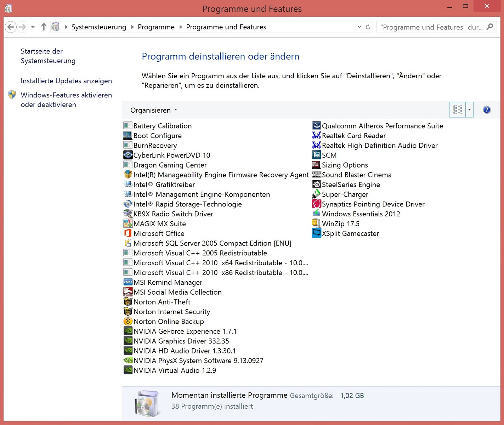The height and width of the screenshot is (425, 504).
Task: Select Windows Essentials 2012 entry
Action: pos(356,214)
